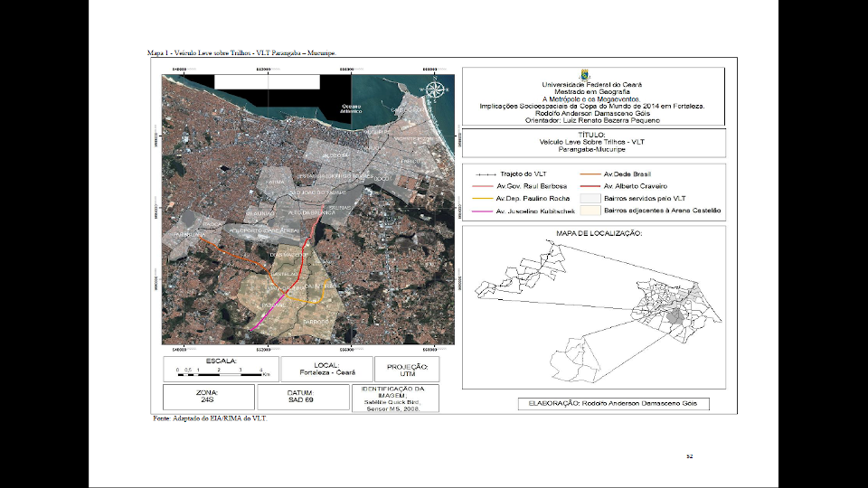This screenshot has width=868, height=488.
Task: Click the 'IDENTIFICAÇÃO DA IMAGEM' box
Action: click(x=395, y=399)
